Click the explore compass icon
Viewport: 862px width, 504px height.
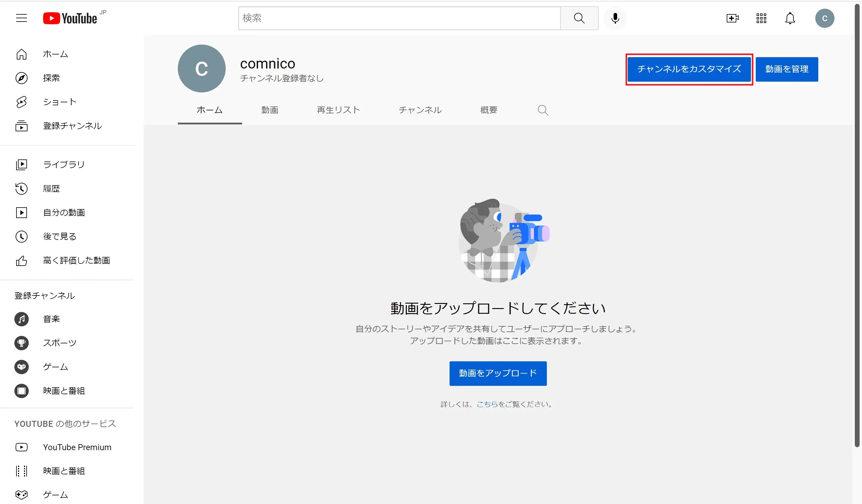(22, 78)
